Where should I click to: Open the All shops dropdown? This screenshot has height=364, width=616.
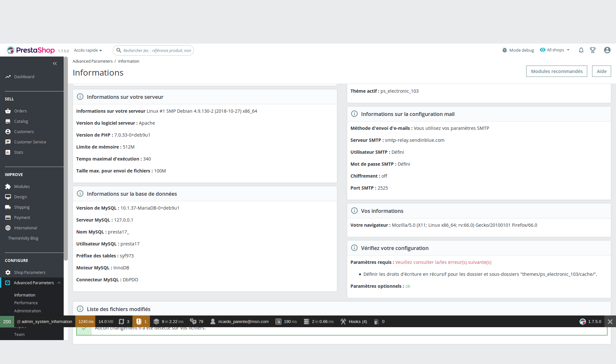point(555,50)
